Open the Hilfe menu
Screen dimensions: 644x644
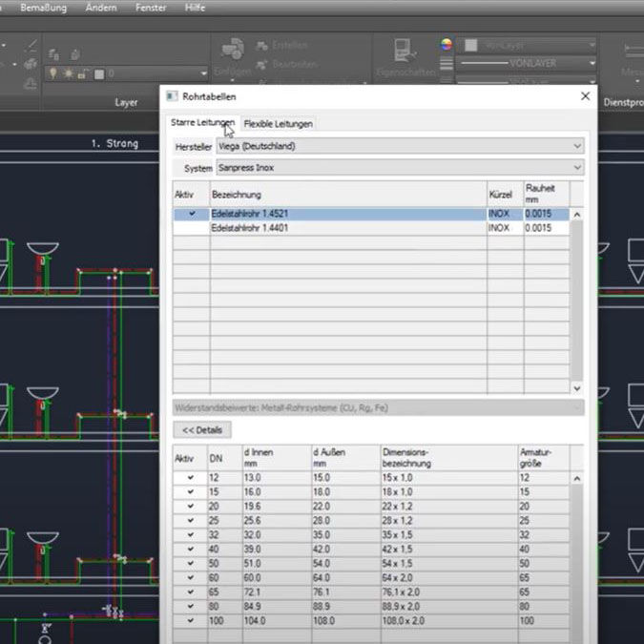(195, 8)
